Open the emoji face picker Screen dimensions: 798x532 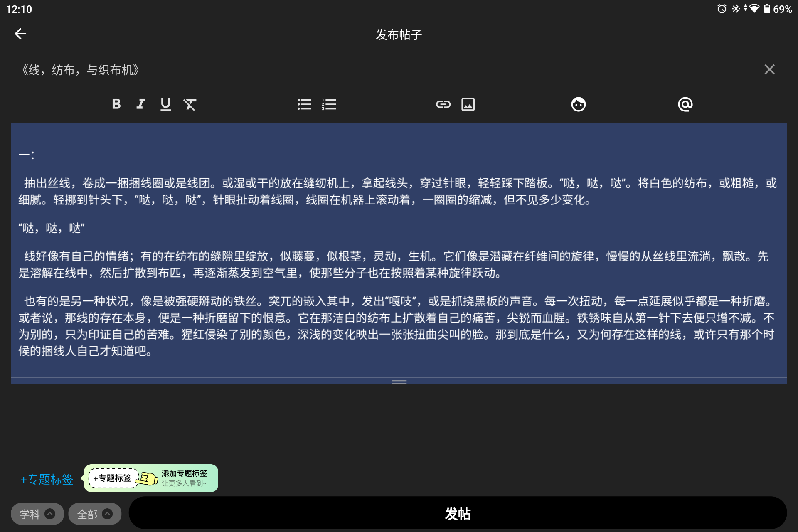[x=578, y=104]
